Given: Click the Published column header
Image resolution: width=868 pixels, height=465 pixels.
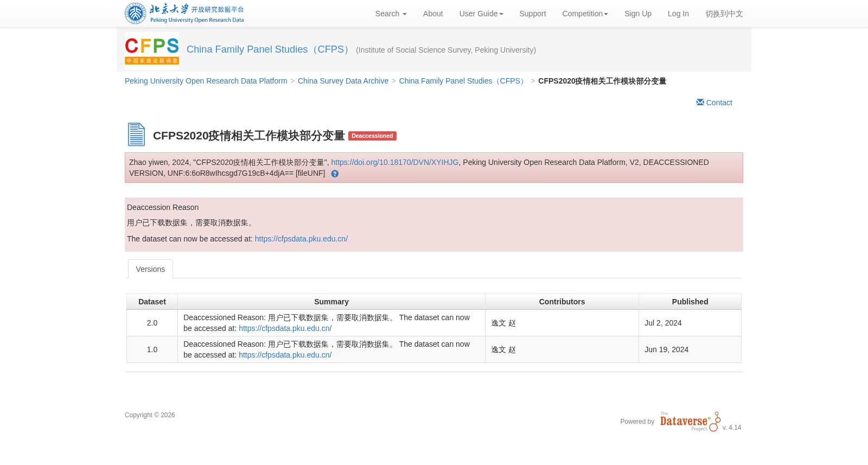Looking at the screenshot, I should pyautogui.click(x=690, y=302).
